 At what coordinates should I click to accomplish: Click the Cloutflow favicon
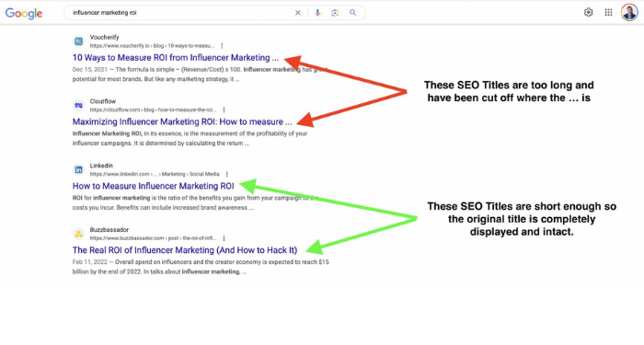pos(78,106)
